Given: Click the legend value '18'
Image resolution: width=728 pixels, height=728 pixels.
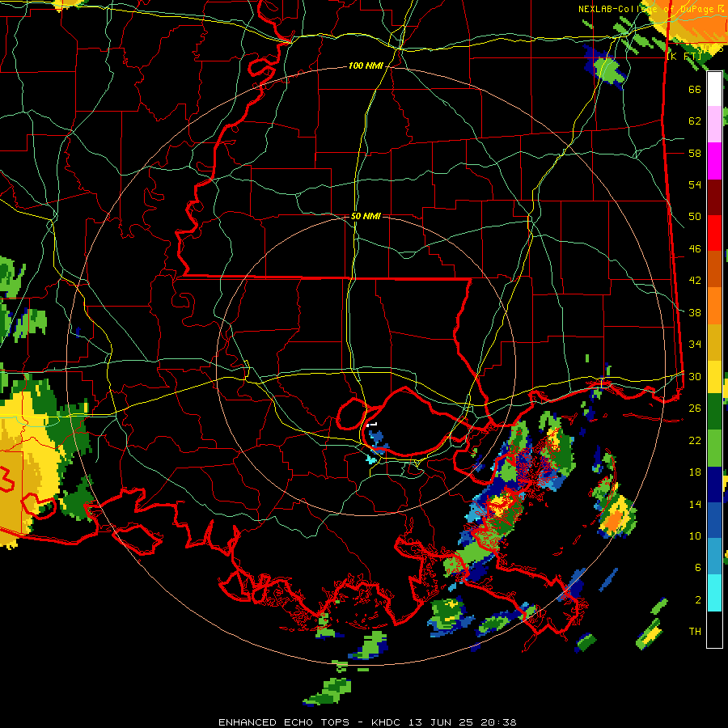Looking at the screenshot, I should click(695, 472).
